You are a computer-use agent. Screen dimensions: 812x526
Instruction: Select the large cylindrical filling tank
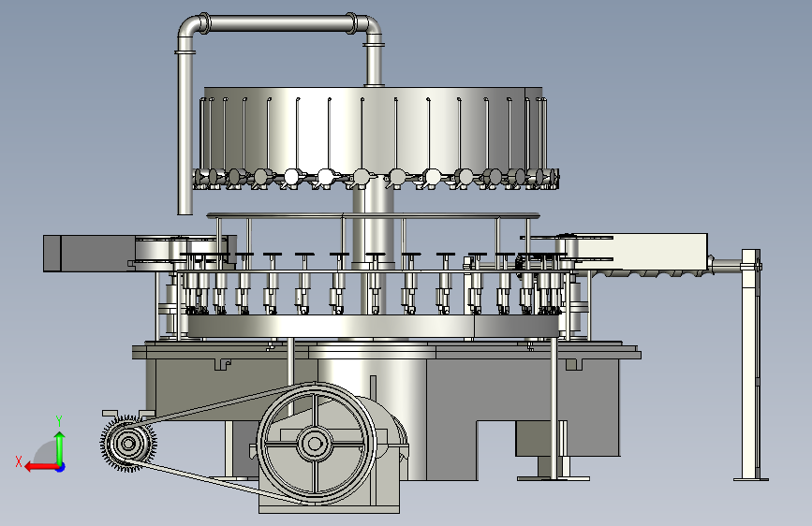(x=373, y=131)
